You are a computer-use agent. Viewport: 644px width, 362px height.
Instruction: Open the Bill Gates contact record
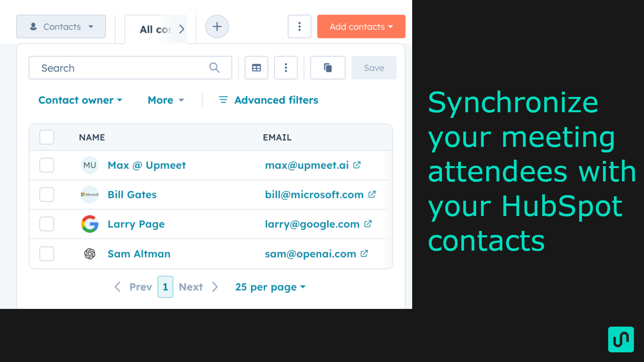click(x=132, y=195)
